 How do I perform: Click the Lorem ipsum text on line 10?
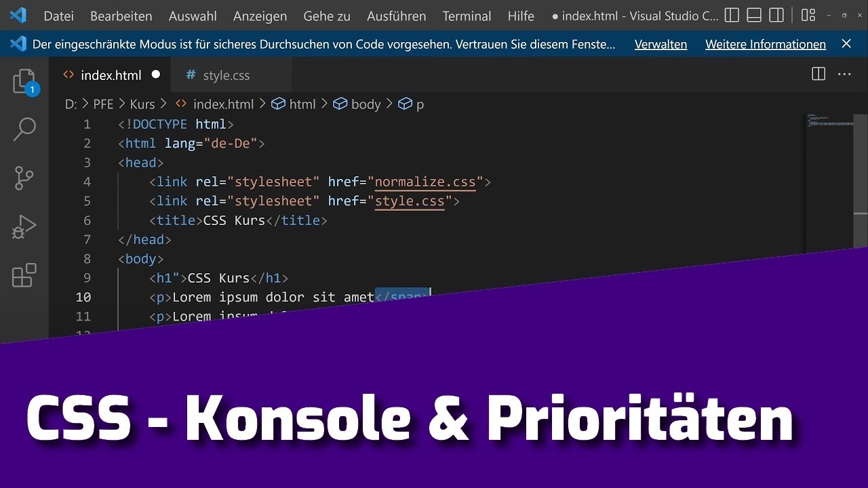click(x=273, y=297)
